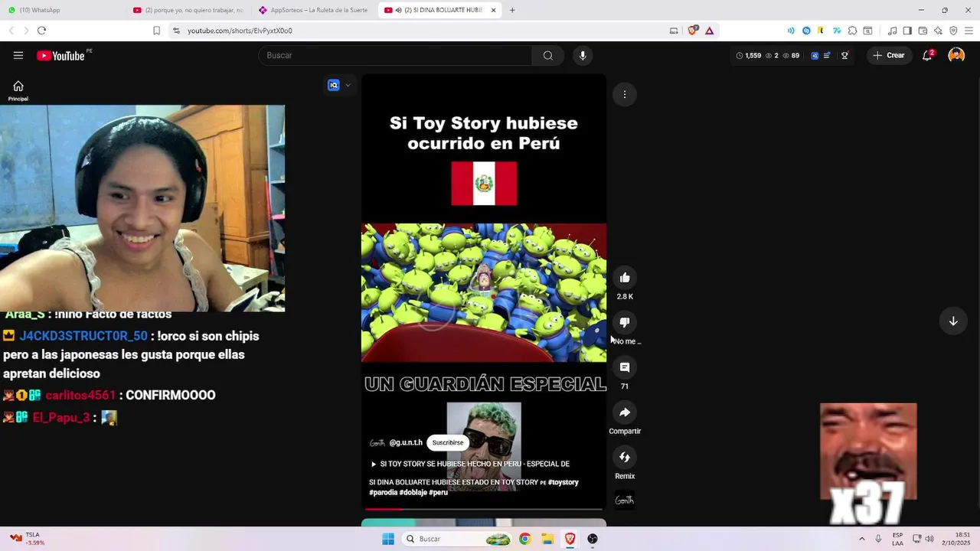Screen dimensions: 980x551
Task: Click the Crear button
Action: [x=889, y=55]
